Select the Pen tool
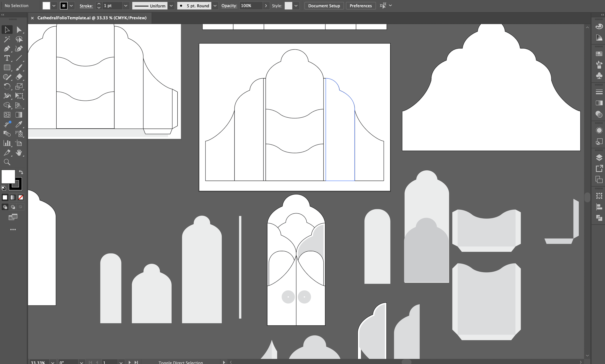The height and width of the screenshot is (364, 605). (7, 49)
